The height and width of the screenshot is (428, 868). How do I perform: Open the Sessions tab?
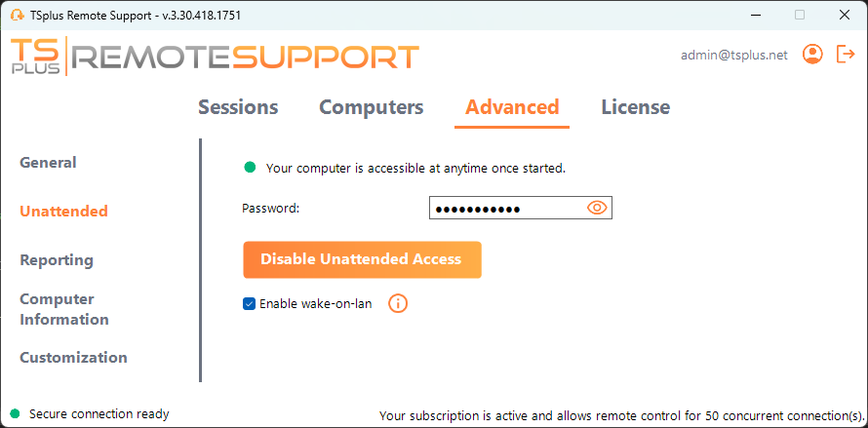point(238,107)
